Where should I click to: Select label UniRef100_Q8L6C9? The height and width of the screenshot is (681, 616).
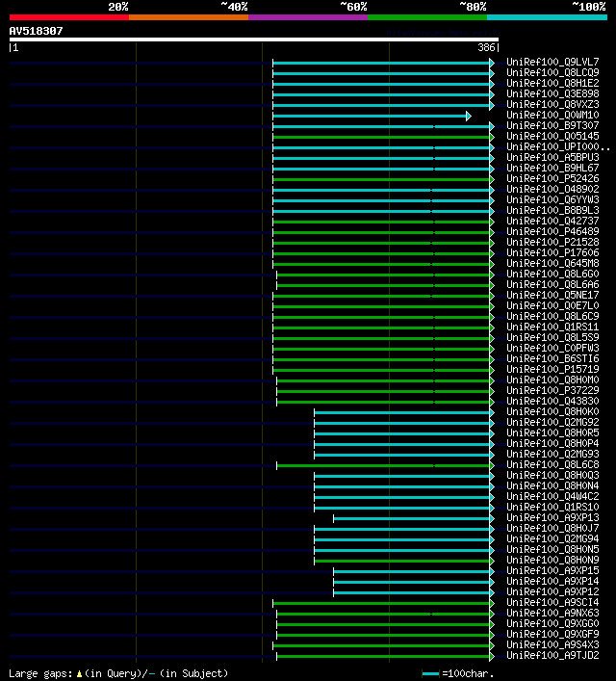552,316
